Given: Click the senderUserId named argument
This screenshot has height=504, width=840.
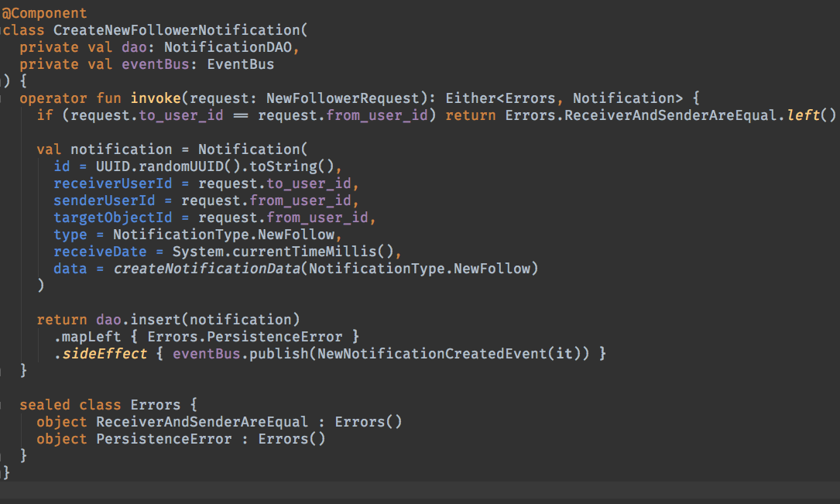Looking at the screenshot, I should click(x=105, y=201).
